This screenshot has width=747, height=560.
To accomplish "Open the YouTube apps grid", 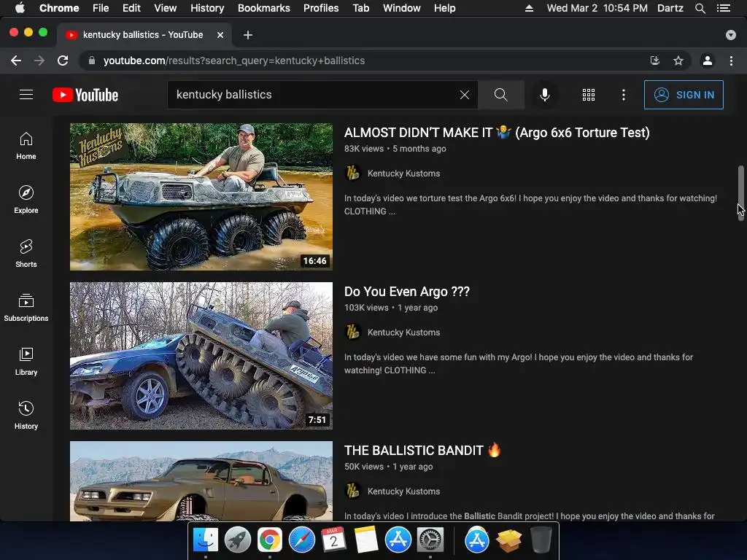I will (589, 95).
